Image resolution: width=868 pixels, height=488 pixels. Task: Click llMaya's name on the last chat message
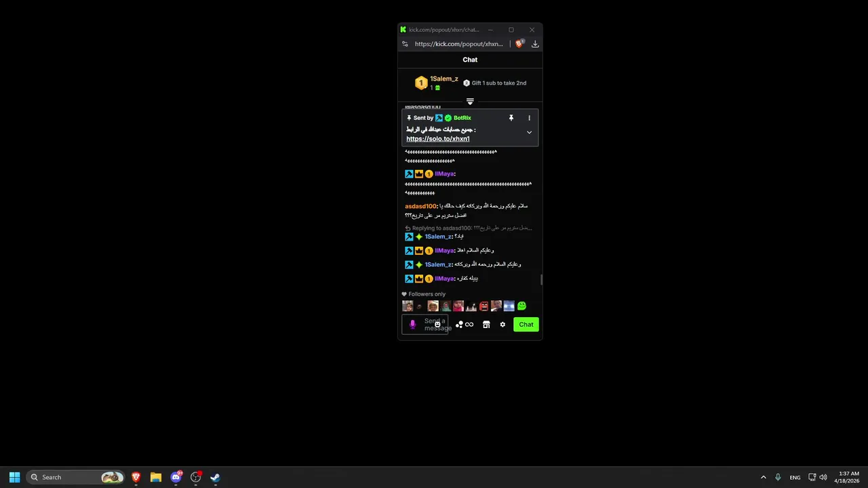(x=445, y=279)
